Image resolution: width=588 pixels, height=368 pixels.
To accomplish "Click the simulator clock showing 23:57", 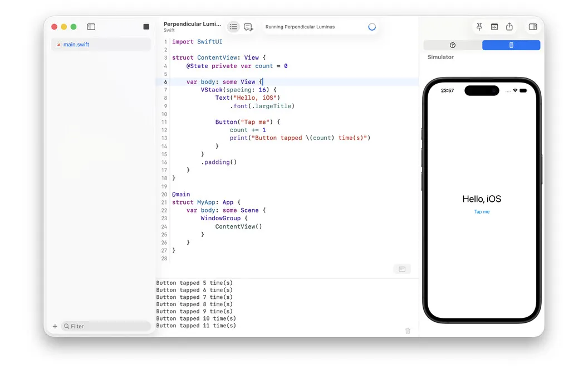I will pyautogui.click(x=447, y=90).
